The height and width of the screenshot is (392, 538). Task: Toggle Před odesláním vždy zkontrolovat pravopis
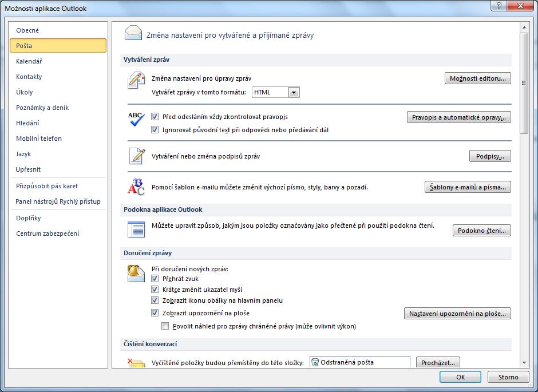point(155,117)
